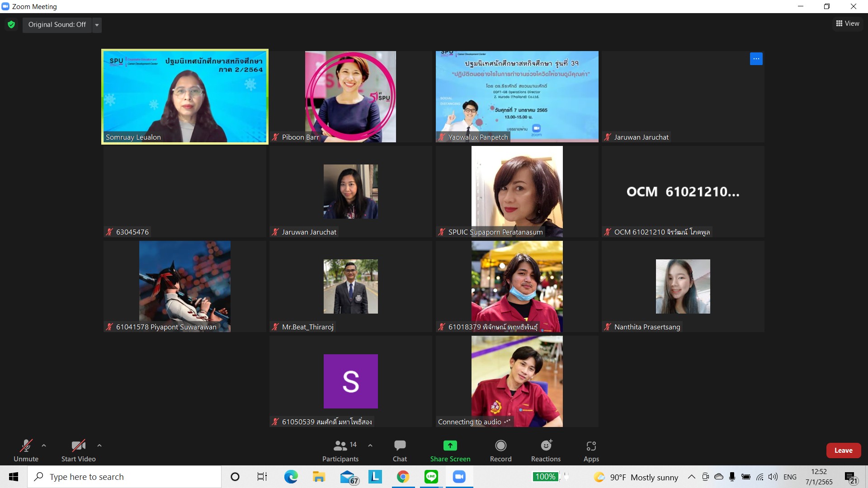
Task: Open the View layout menu
Action: 848,23
